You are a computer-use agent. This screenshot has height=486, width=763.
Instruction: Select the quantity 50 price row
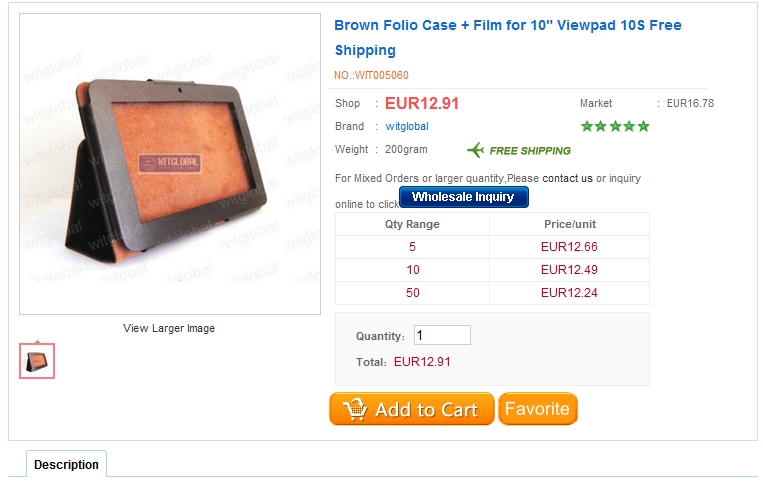492,293
